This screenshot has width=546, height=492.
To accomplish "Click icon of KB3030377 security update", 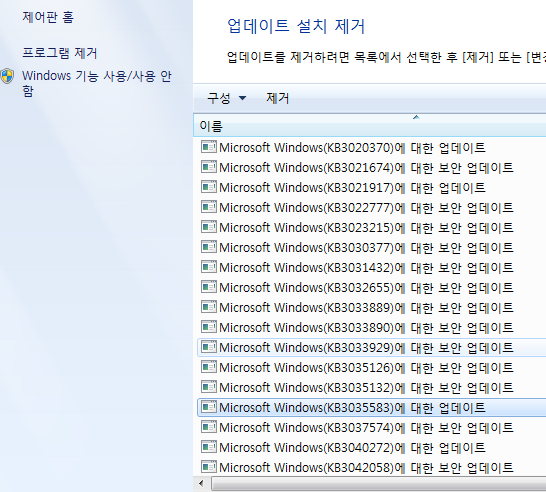I will (x=209, y=247).
